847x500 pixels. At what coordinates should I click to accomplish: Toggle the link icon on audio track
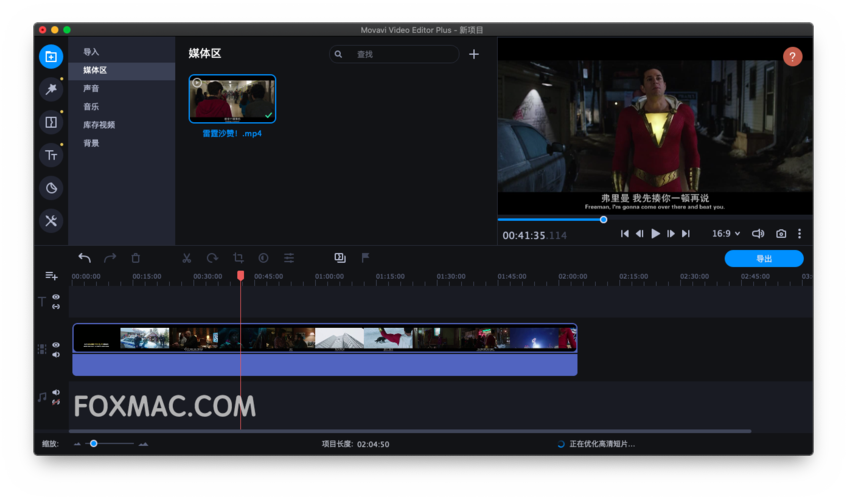(56, 402)
